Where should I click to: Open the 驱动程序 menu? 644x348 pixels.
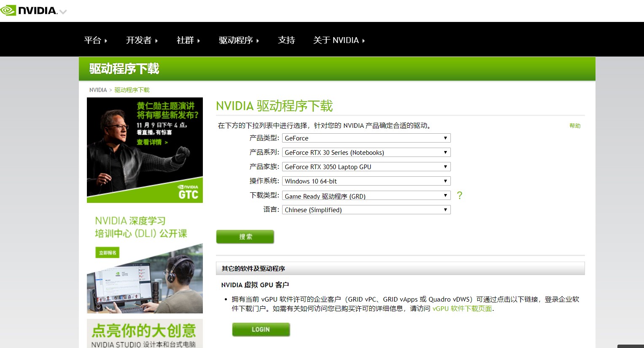tap(239, 40)
